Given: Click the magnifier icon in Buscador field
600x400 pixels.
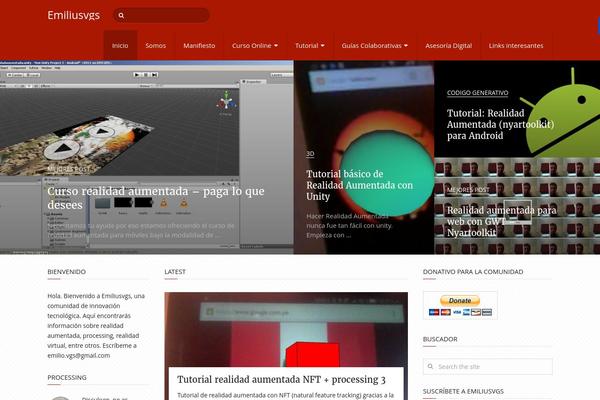Looking at the screenshot, I should pos(430,366).
